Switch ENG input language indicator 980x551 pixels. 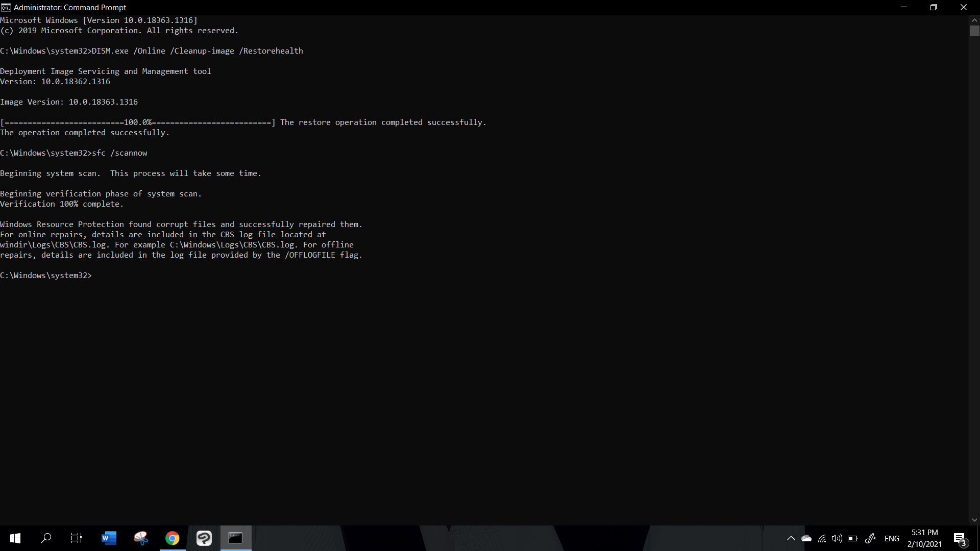(892, 539)
